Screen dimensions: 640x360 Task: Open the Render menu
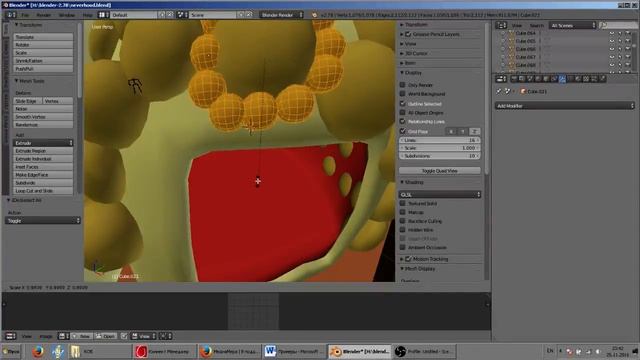(44, 15)
